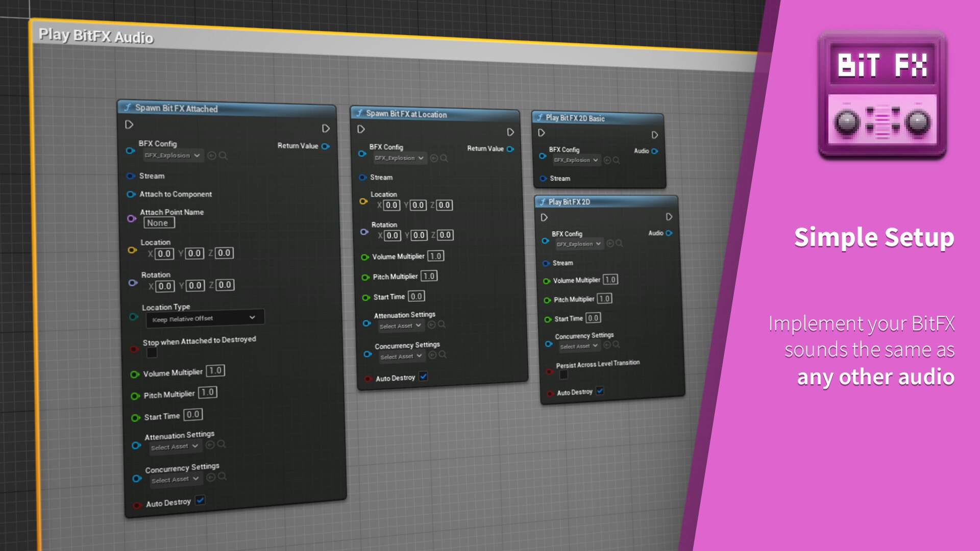Open BFX_Explosion dropdown in Spawn Bit FX at Location
Viewport: 980px width, 551px height.
point(399,158)
